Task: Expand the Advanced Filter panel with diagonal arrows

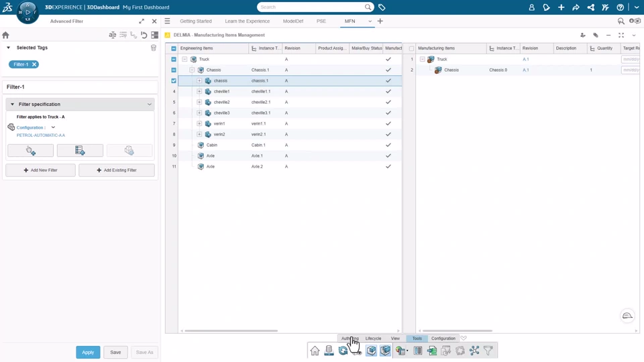Action: click(142, 21)
